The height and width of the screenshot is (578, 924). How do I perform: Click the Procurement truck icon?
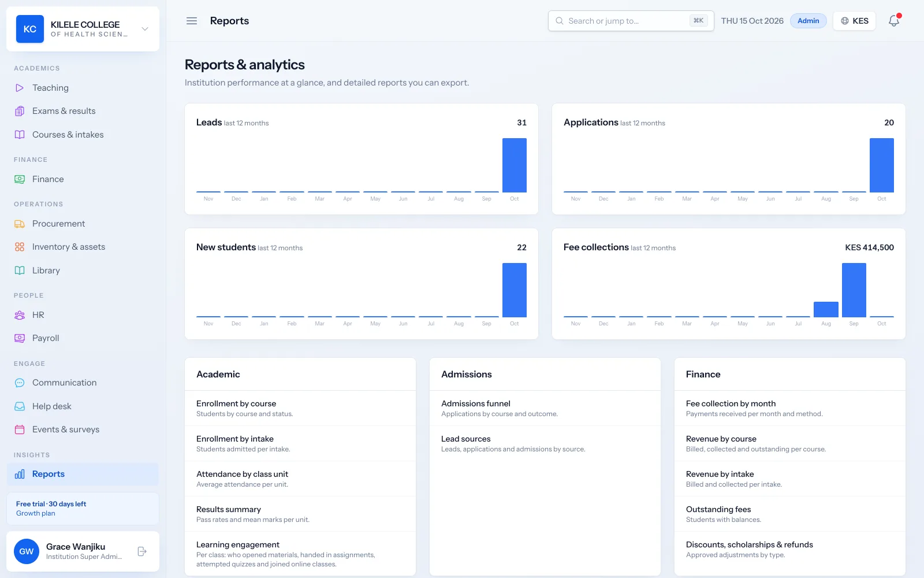click(x=20, y=224)
